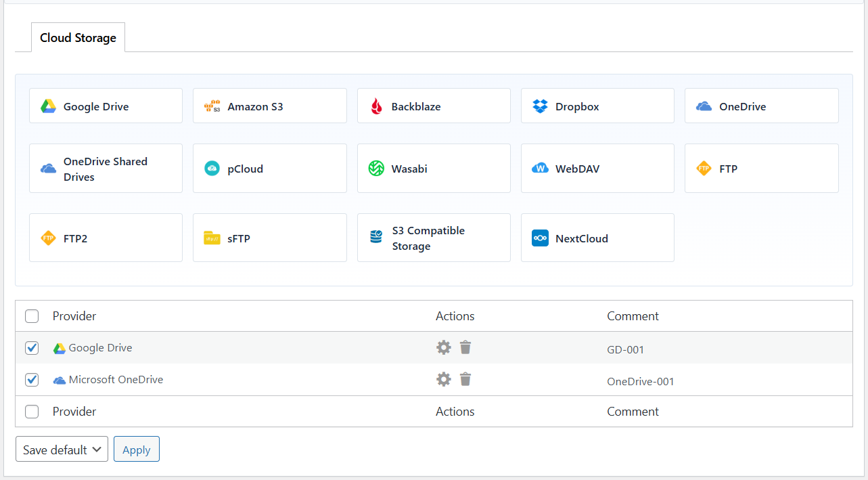868x480 pixels.
Task: Click trash icon for Microsoft OneDrive
Action: [x=465, y=379]
